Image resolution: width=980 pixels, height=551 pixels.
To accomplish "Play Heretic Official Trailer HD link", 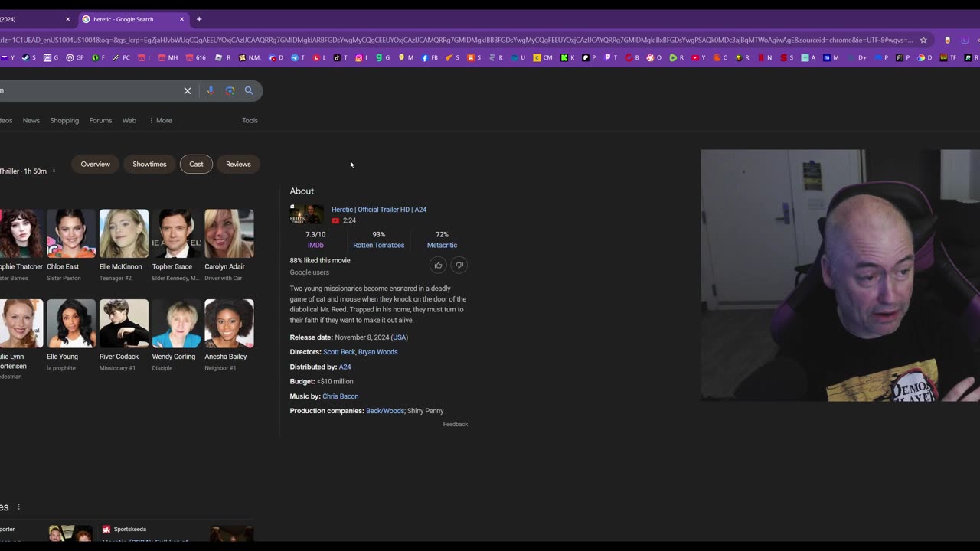I will pyautogui.click(x=379, y=209).
